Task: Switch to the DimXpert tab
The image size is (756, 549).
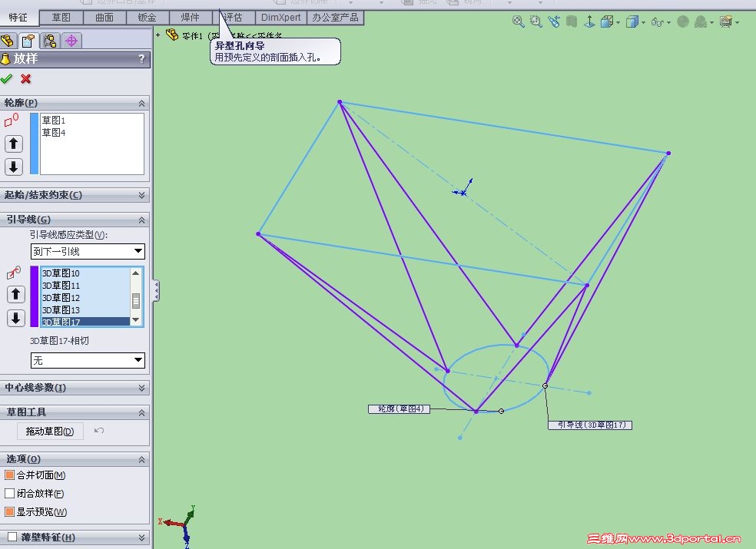Action: 280,18
